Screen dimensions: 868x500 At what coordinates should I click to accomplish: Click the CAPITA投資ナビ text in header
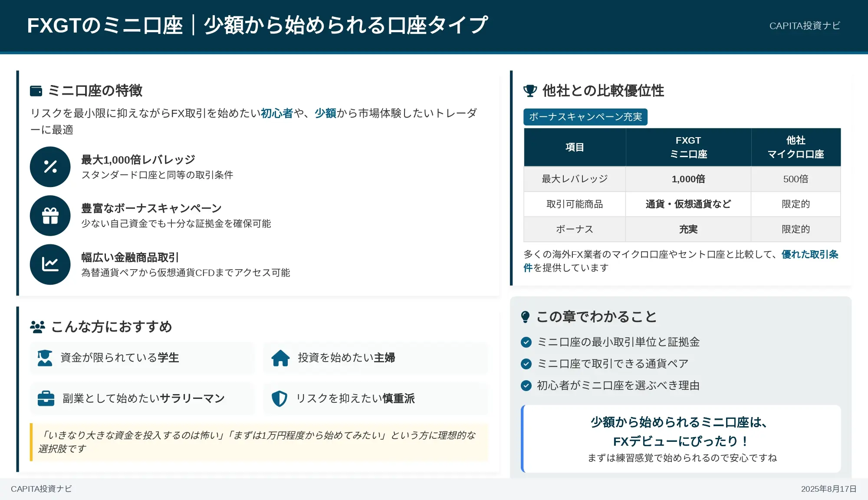804,26
